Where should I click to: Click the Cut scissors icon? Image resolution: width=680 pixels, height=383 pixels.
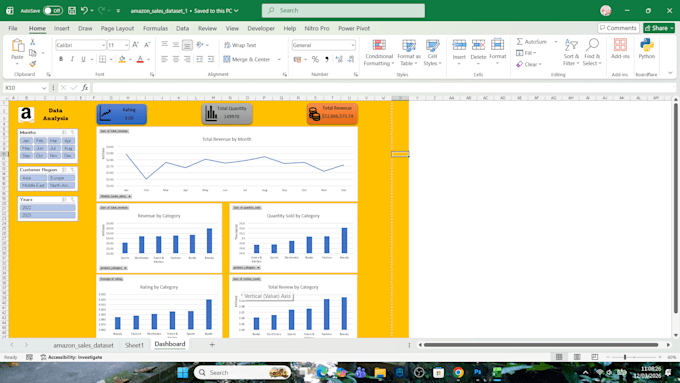coord(33,42)
